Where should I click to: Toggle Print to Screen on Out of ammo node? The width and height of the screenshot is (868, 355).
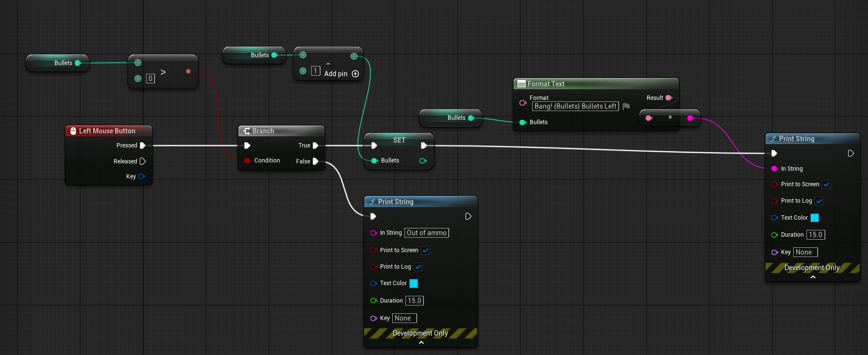coord(425,250)
